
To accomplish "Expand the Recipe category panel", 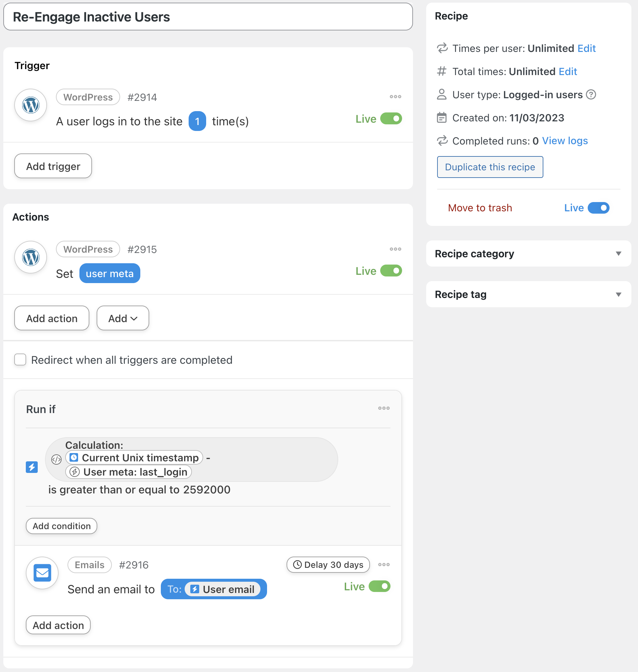I will 528,254.
